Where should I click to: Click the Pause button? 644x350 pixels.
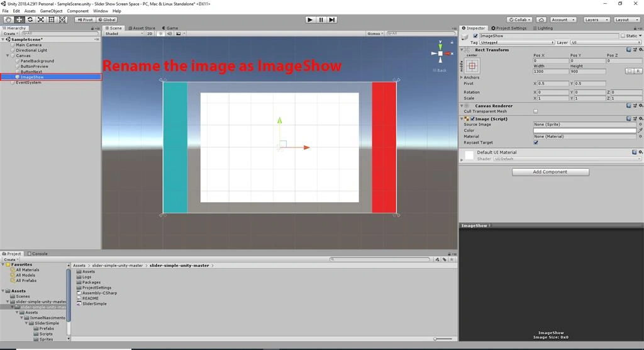321,20
